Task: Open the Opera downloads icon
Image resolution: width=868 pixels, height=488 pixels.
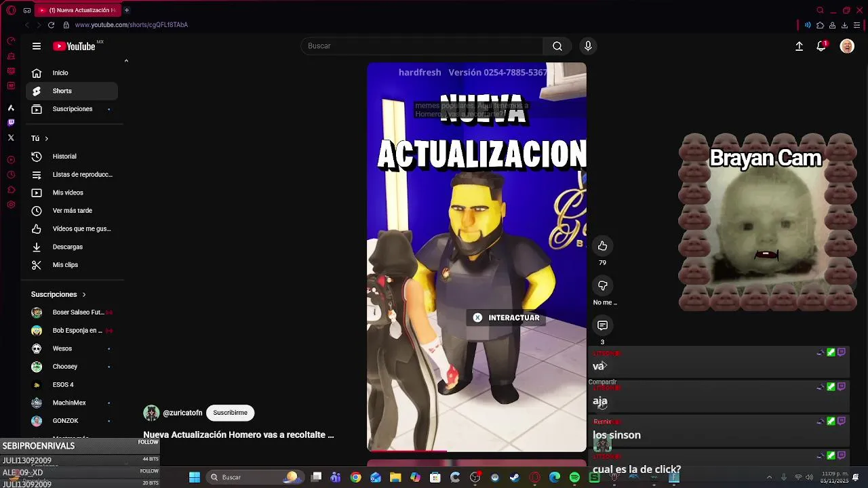Action: [844, 25]
